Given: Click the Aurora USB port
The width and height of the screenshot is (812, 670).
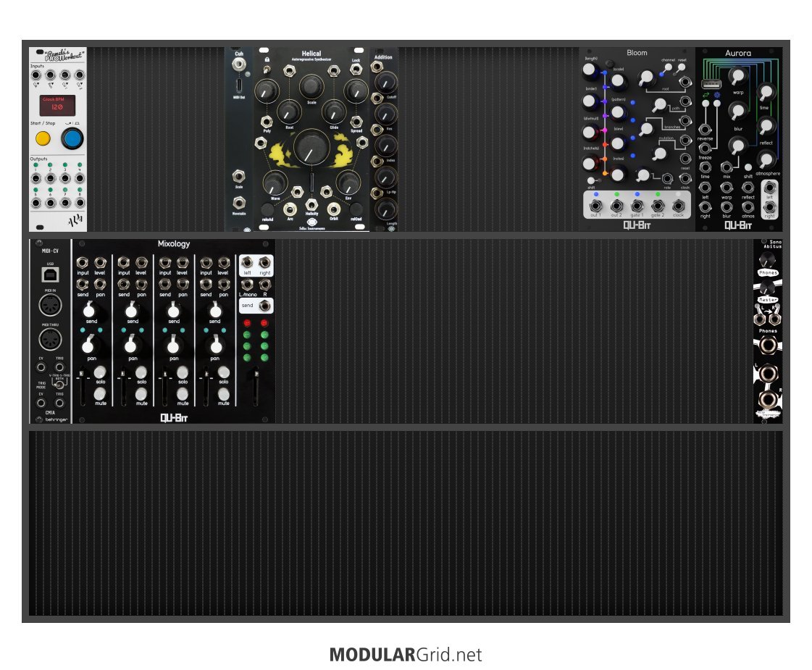Looking at the screenshot, I should click(x=711, y=84).
